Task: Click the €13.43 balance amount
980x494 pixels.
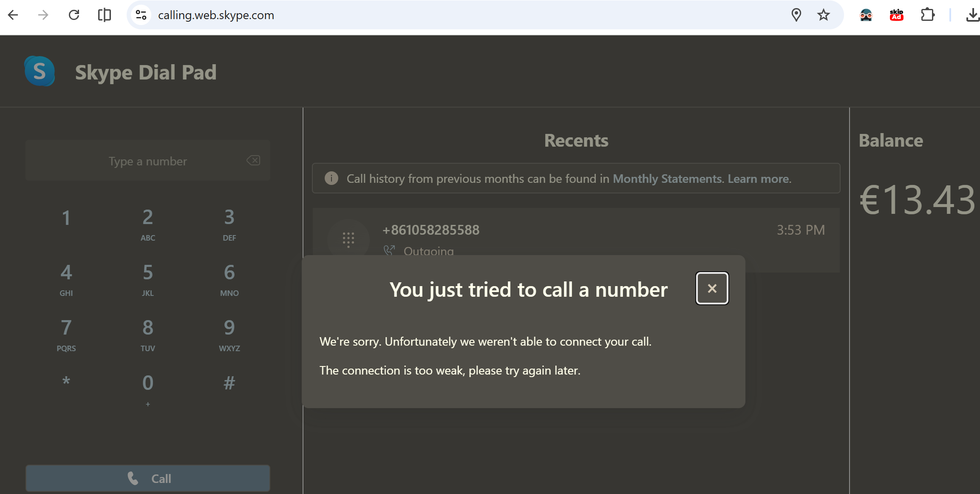Action: pyautogui.click(x=918, y=199)
